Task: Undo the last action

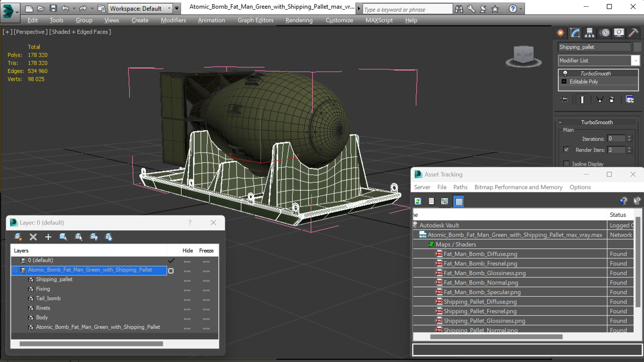Action: 65,8
